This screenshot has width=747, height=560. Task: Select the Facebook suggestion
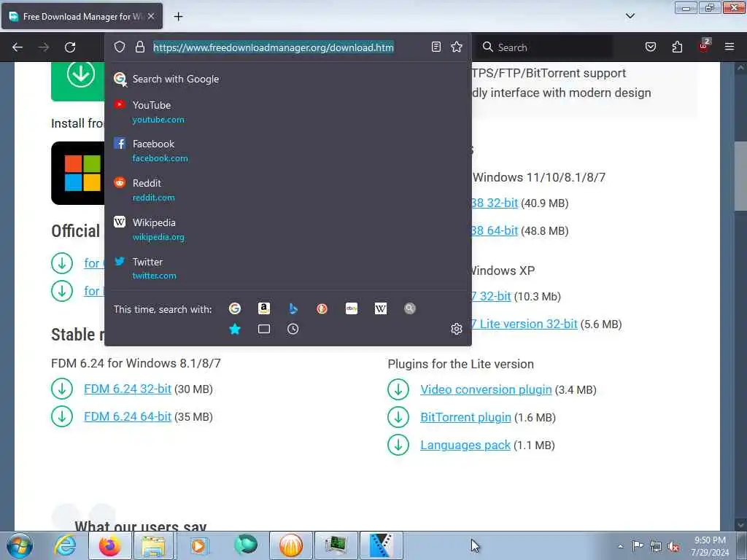(287, 150)
